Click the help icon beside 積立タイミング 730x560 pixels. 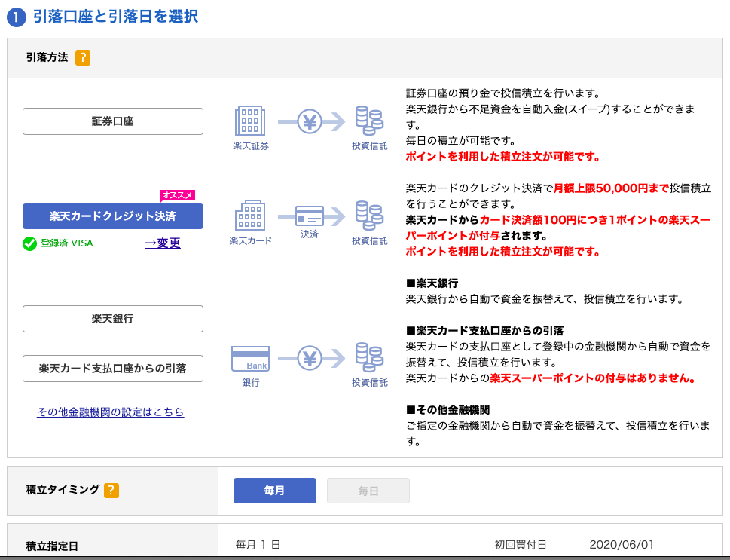pos(111,490)
